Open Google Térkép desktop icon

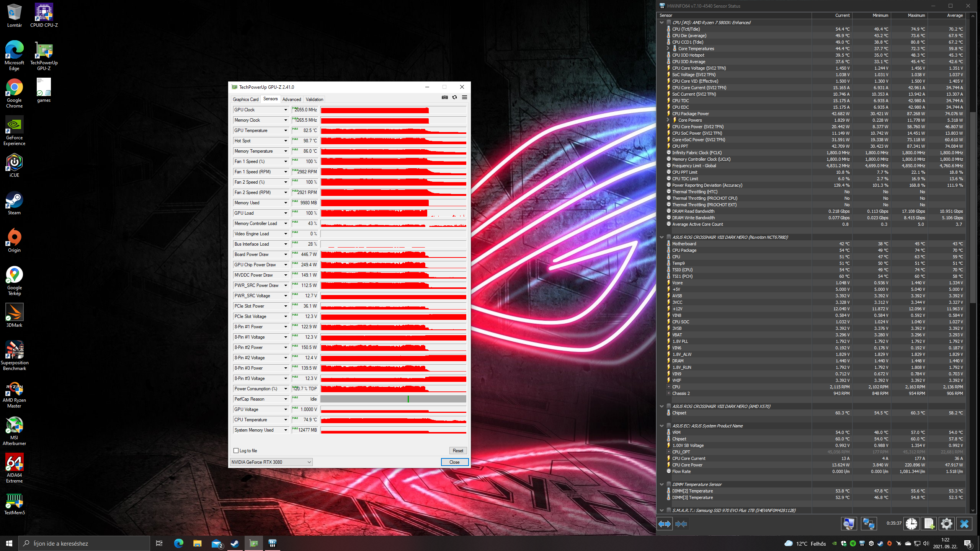pyautogui.click(x=15, y=281)
